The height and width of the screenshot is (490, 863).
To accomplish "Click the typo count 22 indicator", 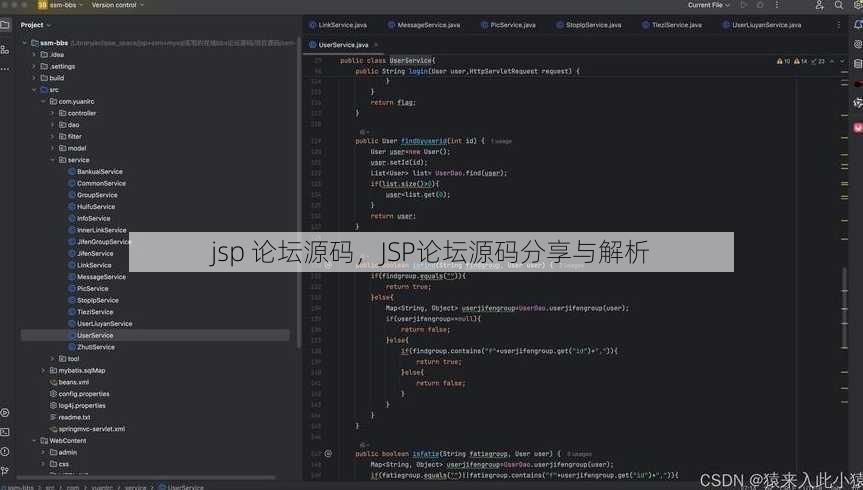I will (x=818, y=61).
